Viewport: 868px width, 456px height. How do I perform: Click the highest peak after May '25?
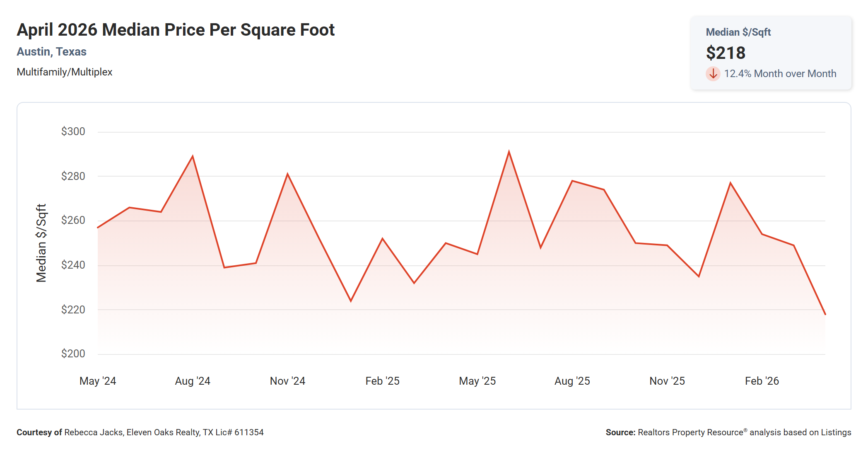pos(509,152)
